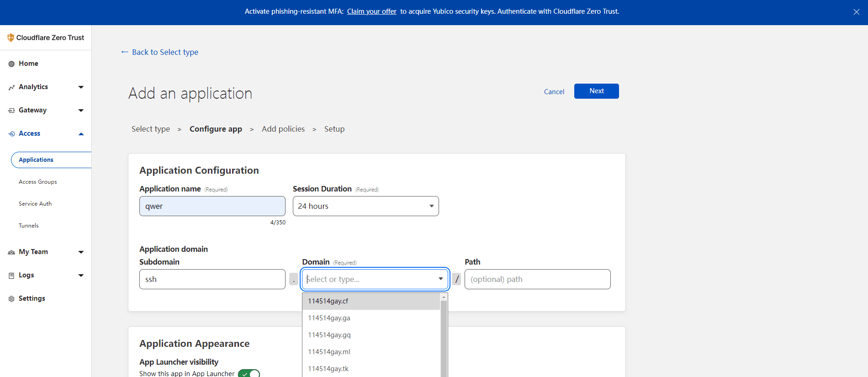Click the Gateway icon in sidebar
868x377 pixels.
[11, 111]
